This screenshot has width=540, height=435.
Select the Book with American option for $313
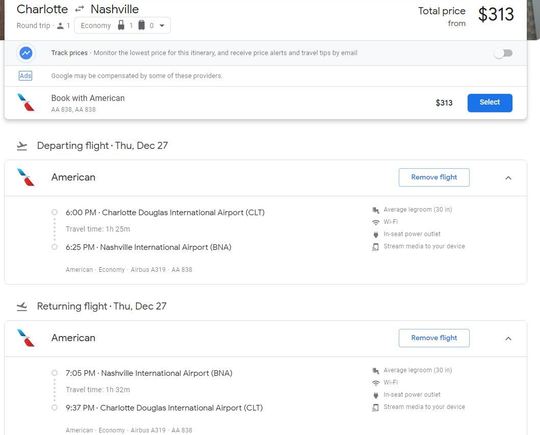point(489,103)
